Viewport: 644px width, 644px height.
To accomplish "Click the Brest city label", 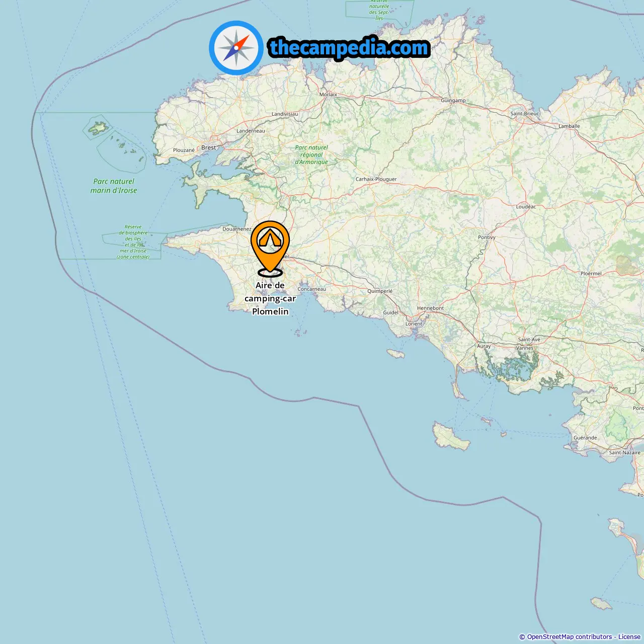I will point(208,147).
